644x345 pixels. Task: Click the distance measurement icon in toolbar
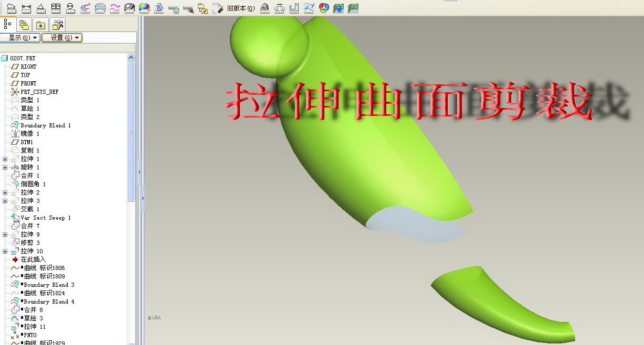(26, 8)
